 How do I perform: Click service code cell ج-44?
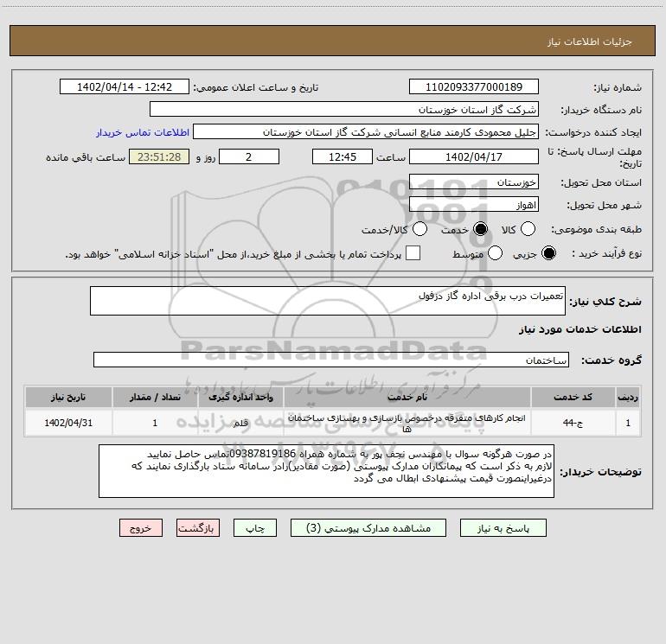click(x=573, y=423)
